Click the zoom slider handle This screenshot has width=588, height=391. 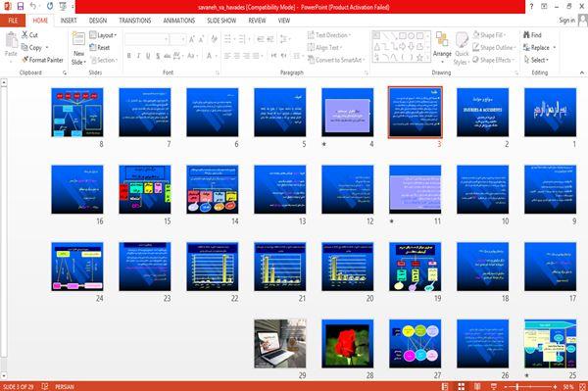tap(517, 386)
